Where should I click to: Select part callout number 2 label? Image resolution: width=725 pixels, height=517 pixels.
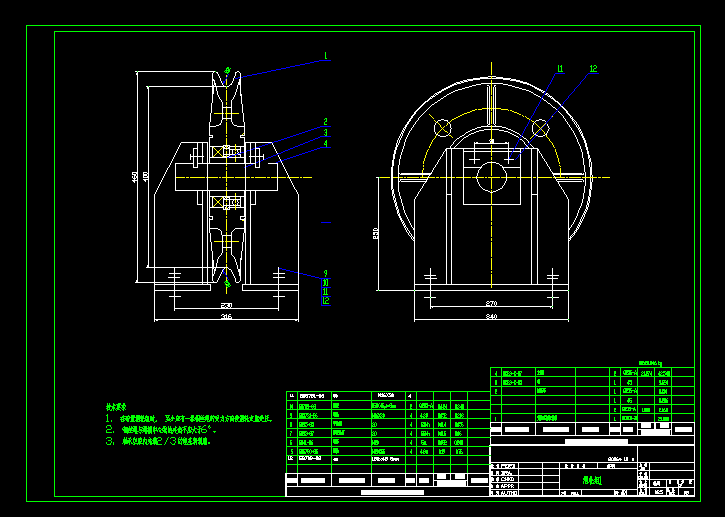(x=325, y=122)
